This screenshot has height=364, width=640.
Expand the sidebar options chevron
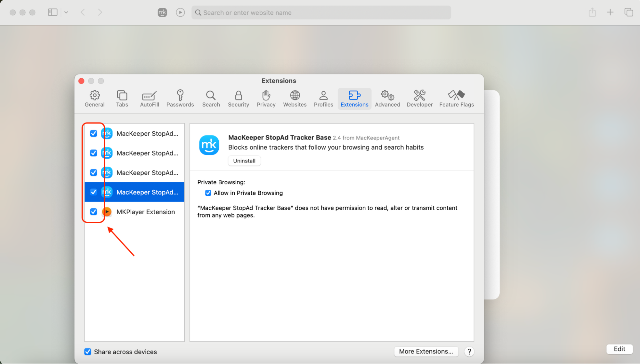pyautogui.click(x=66, y=12)
